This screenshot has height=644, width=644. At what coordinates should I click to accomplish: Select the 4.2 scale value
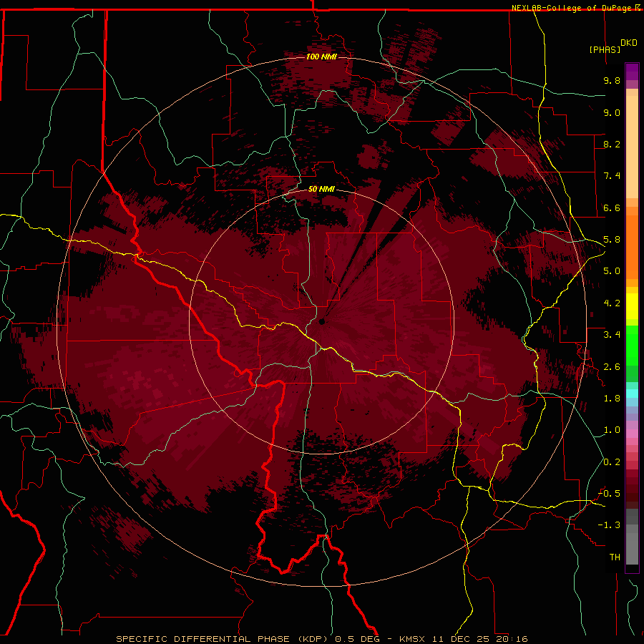pyautogui.click(x=612, y=303)
